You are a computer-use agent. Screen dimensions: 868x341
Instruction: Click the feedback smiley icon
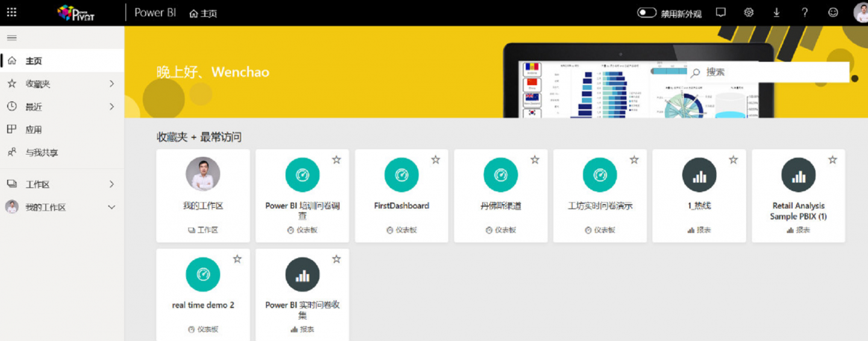pos(833,12)
